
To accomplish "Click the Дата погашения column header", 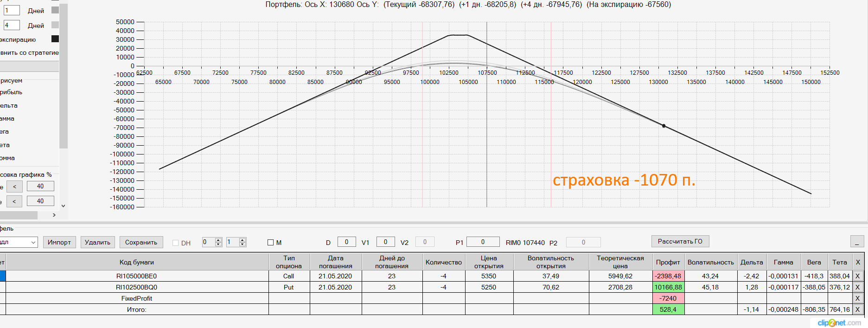I will point(336,262).
